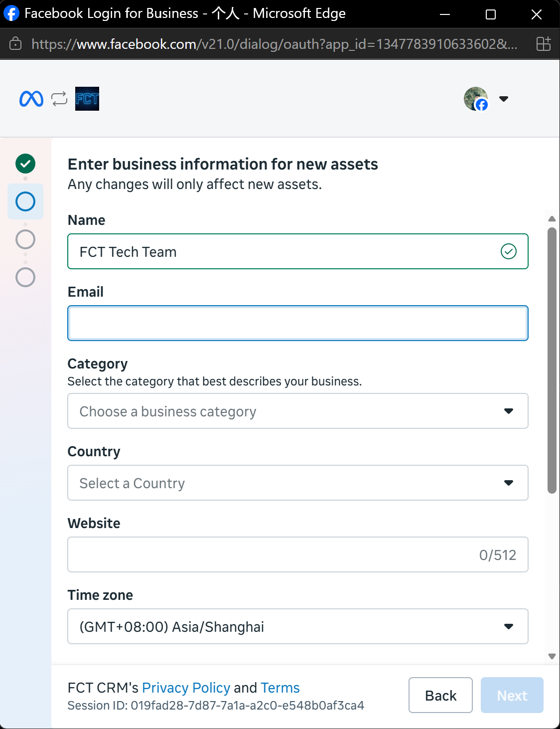The image size is (560, 729).
Task: Open the Time zone Asia/Shanghai dropdown
Action: tap(298, 626)
